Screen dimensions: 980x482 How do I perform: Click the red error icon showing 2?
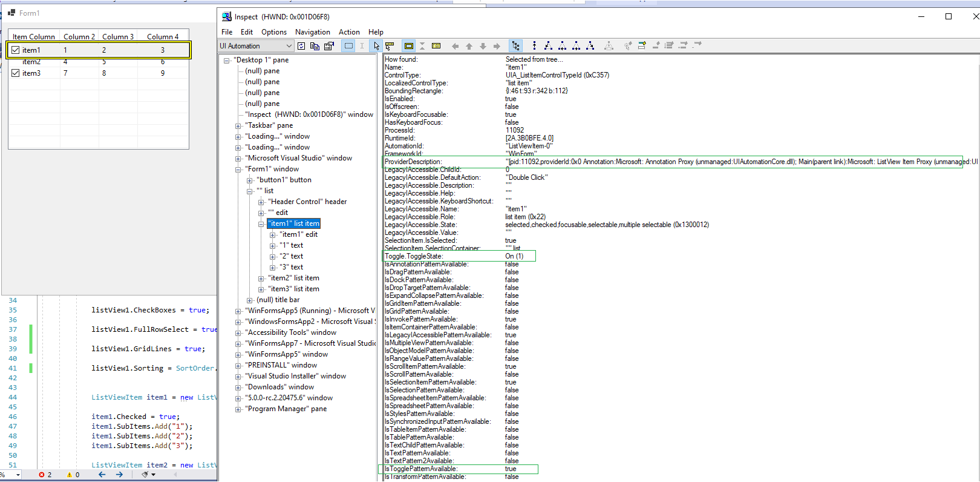[42, 475]
